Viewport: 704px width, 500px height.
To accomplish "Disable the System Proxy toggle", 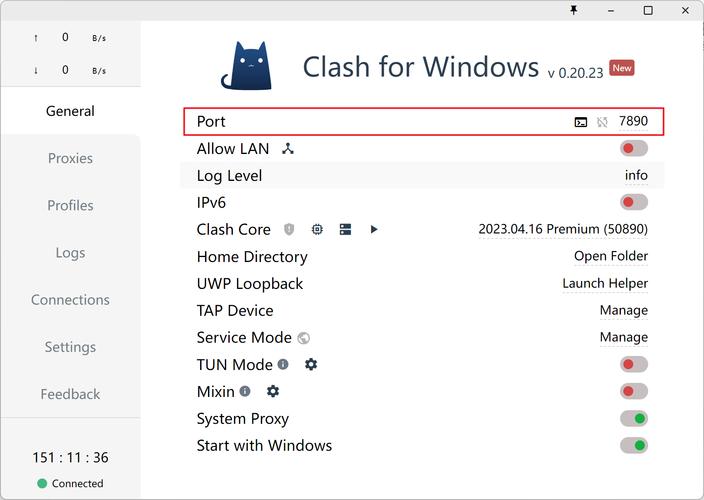I will [x=633, y=419].
